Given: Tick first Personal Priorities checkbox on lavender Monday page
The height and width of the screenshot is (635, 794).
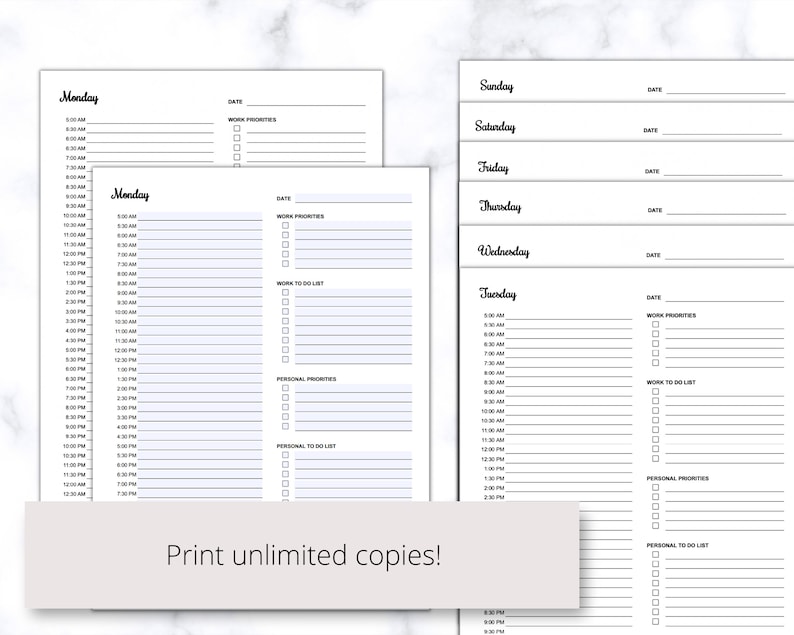Looking at the screenshot, I should coord(286,388).
